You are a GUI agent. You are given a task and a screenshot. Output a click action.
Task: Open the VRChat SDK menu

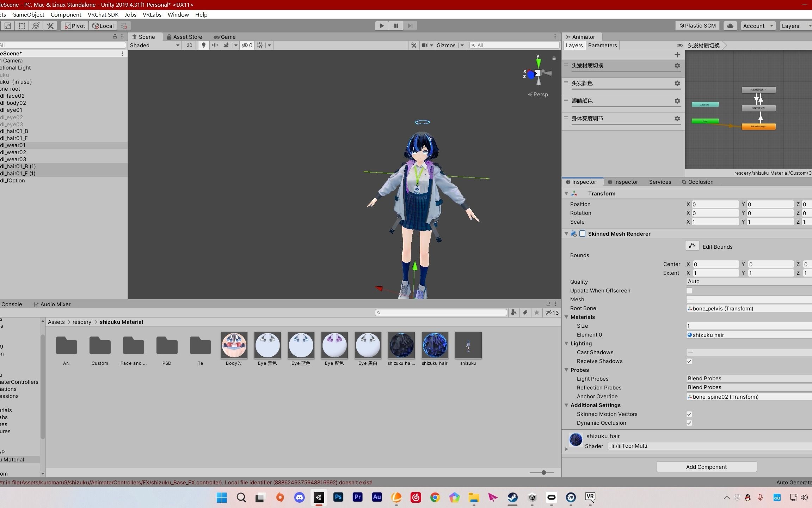pyautogui.click(x=103, y=14)
